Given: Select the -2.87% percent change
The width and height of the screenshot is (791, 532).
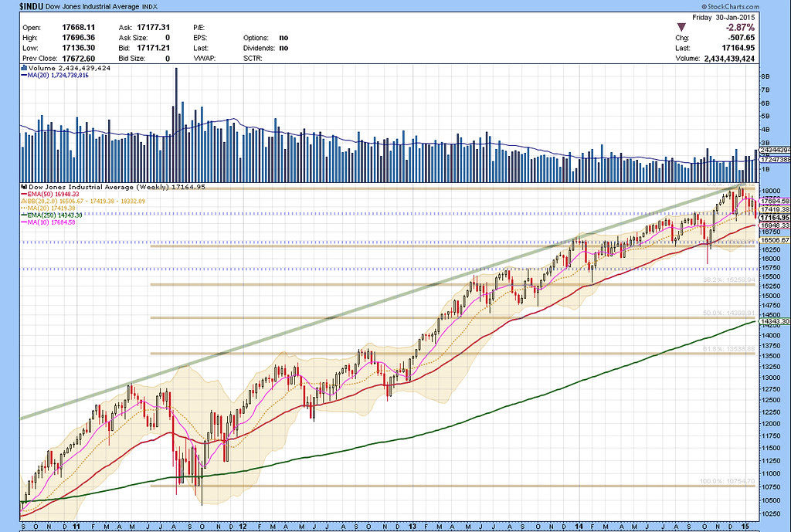Looking at the screenshot, I should pos(740,27).
